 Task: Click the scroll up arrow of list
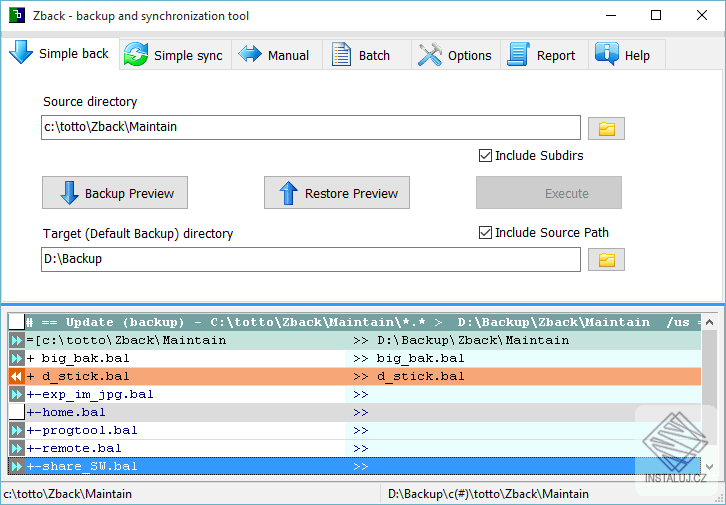coord(709,322)
